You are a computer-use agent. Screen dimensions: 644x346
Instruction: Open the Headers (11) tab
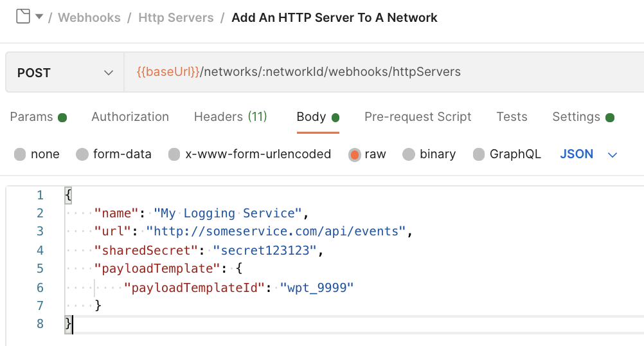click(230, 117)
